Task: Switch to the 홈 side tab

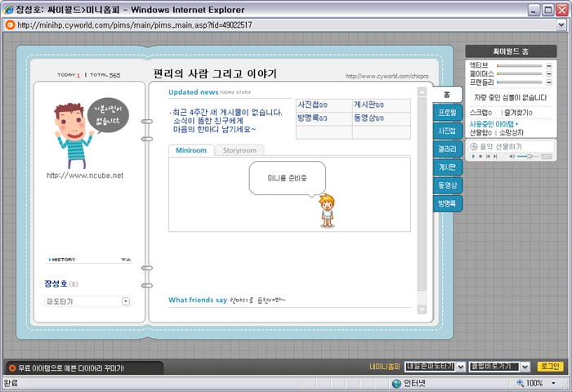Action: tap(447, 95)
